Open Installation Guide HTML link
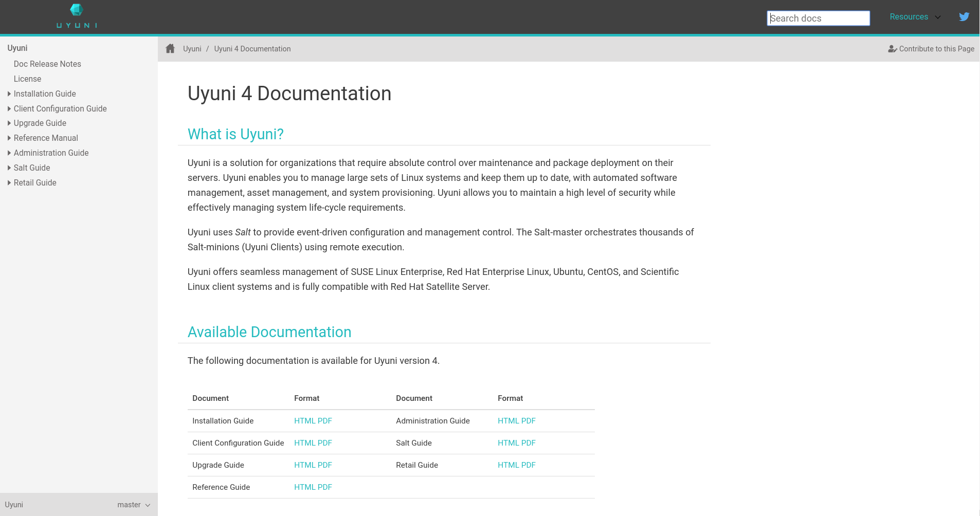Screen dimensions: 980x516 point(304,421)
